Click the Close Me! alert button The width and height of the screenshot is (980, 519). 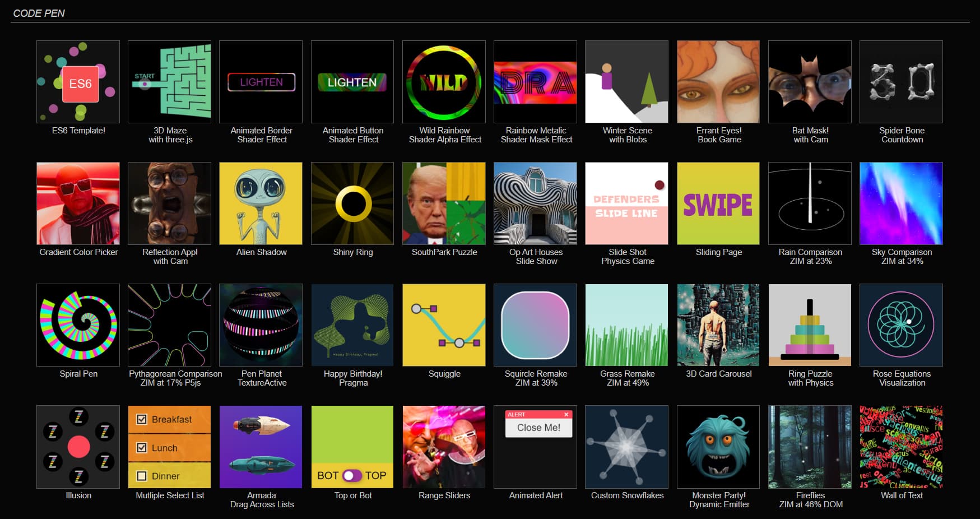[538, 428]
